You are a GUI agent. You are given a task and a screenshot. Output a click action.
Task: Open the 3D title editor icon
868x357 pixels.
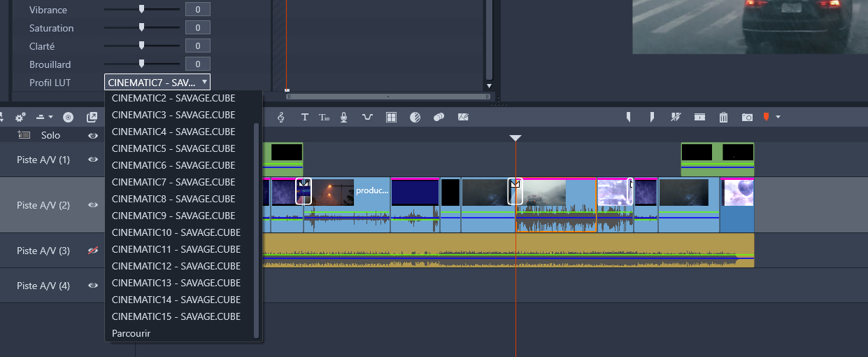point(325,118)
